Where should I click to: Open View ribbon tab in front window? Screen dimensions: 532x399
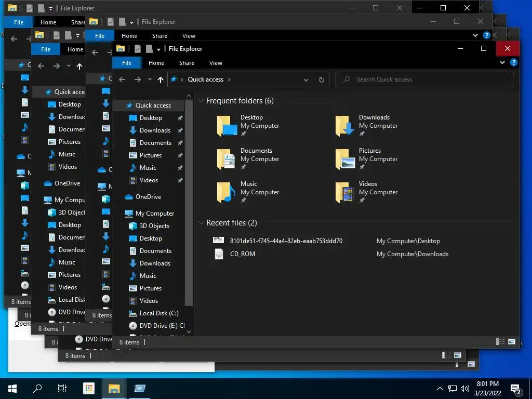click(x=216, y=63)
